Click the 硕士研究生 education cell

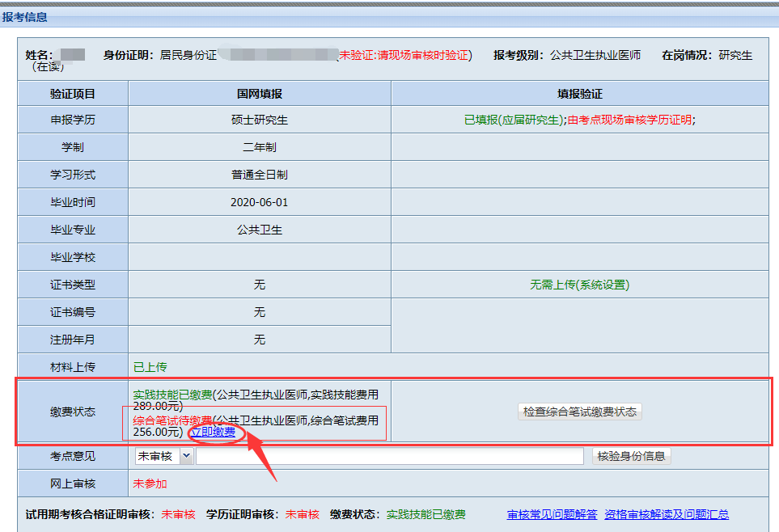[x=259, y=120]
